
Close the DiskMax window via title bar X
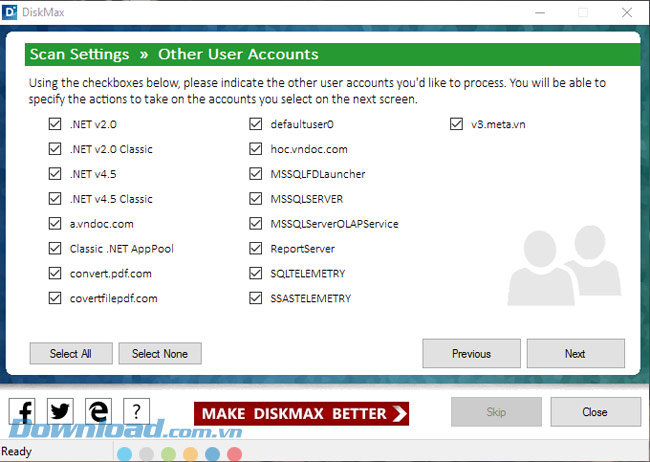(627, 13)
